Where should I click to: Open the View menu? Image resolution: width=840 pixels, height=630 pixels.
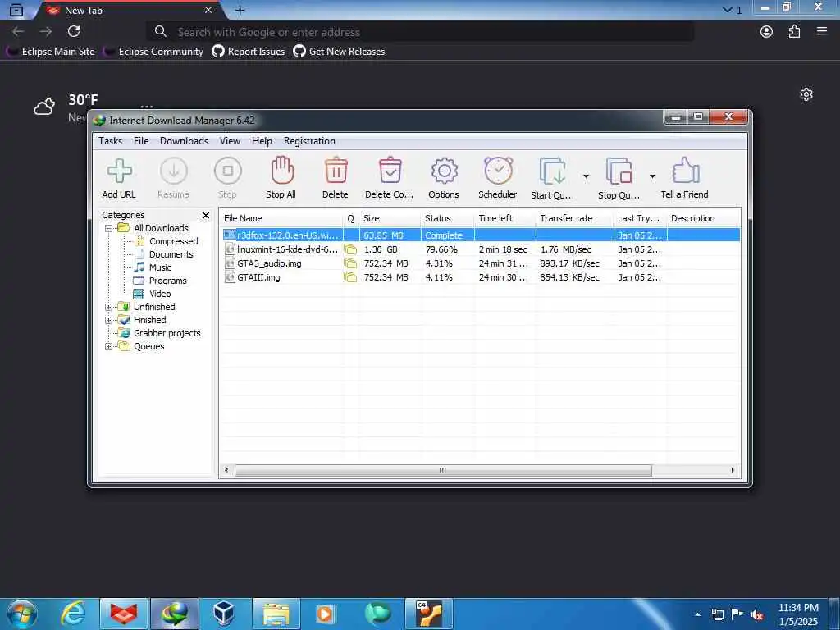pos(230,141)
